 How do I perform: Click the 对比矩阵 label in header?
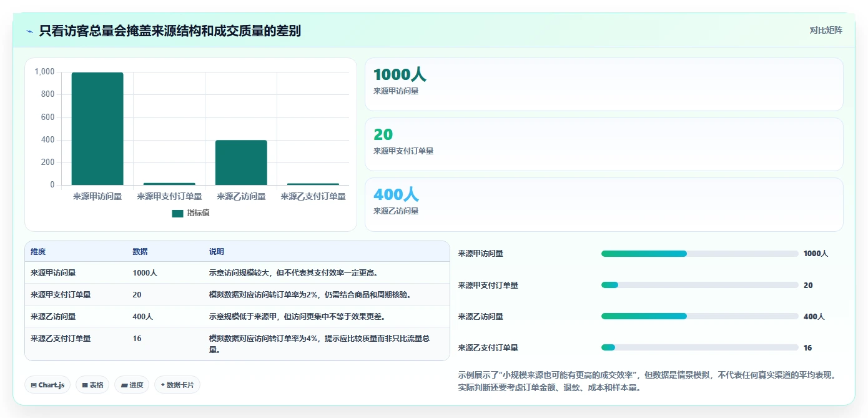coord(826,30)
